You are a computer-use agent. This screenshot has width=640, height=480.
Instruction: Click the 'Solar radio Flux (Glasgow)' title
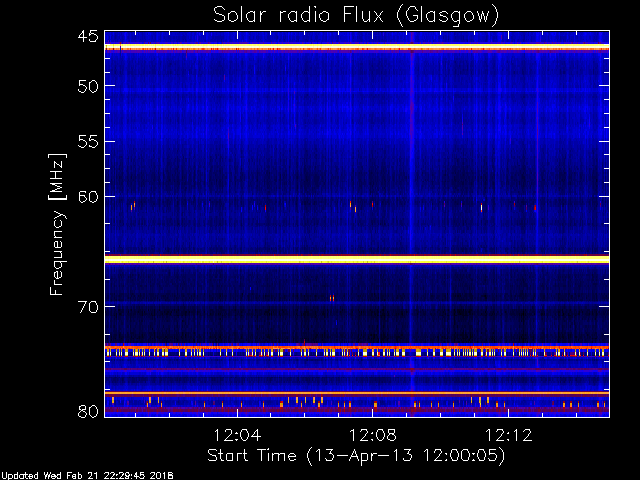pyautogui.click(x=356, y=16)
